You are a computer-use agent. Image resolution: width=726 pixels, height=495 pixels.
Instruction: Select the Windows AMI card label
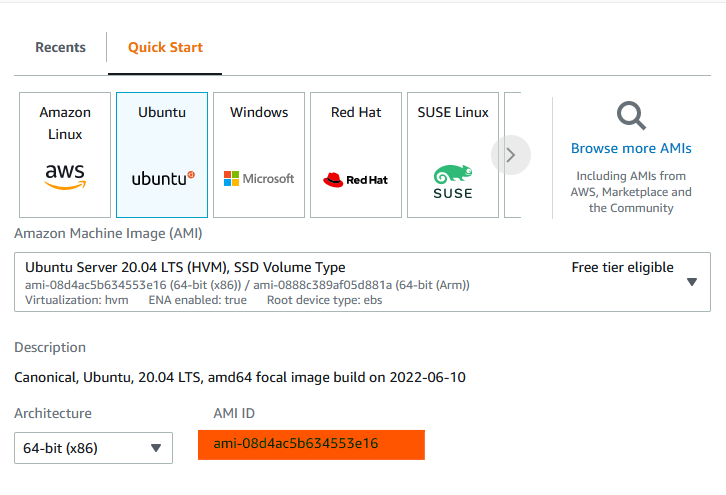(x=259, y=112)
